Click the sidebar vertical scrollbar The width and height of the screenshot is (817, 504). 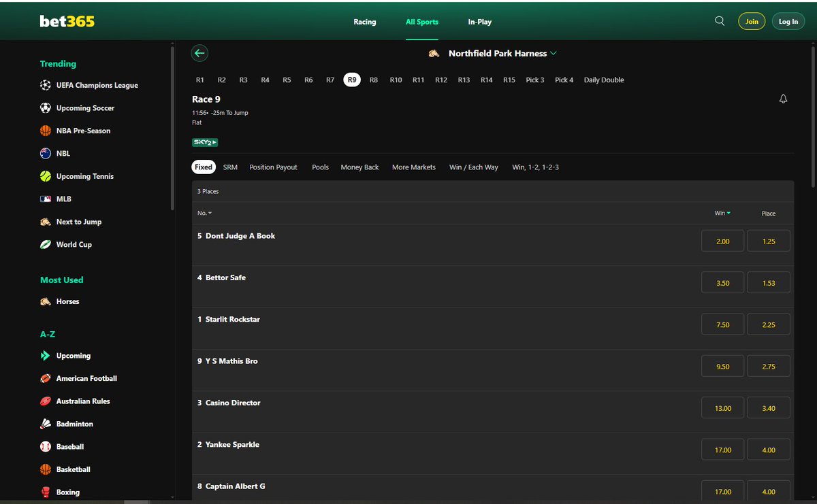pyautogui.click(x=172, y=129)
